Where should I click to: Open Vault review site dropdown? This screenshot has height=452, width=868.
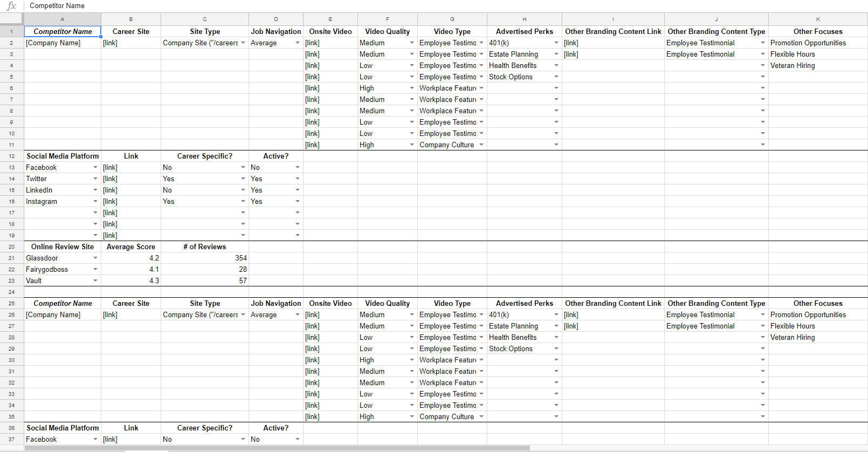95,280
